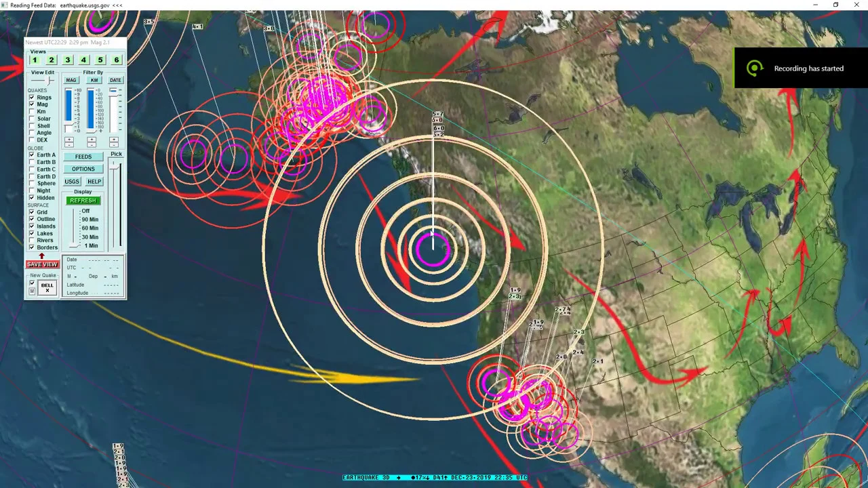The image size is (868, 488).
Task: Click the KM filter button
Action: (94, 80)
